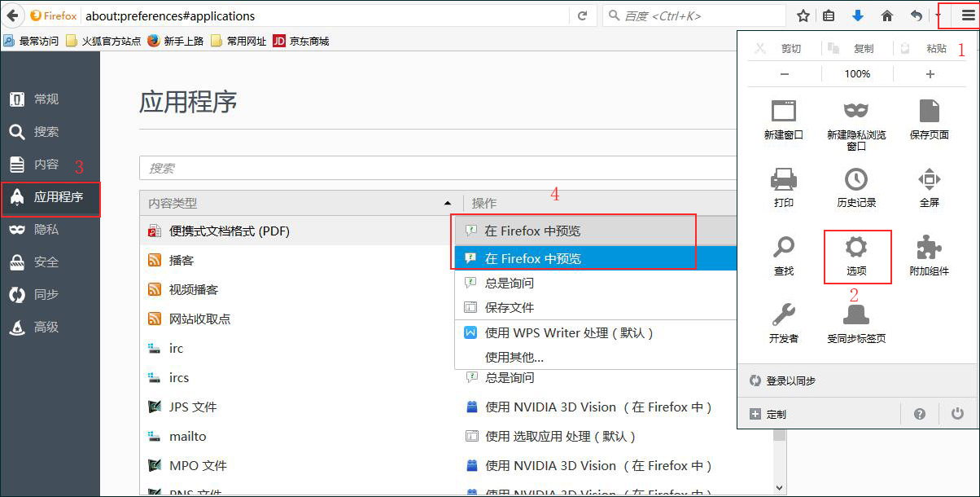Choose 使用其他... in the dropdown list
The image size is (980, 497).
(x=596, y=357)
